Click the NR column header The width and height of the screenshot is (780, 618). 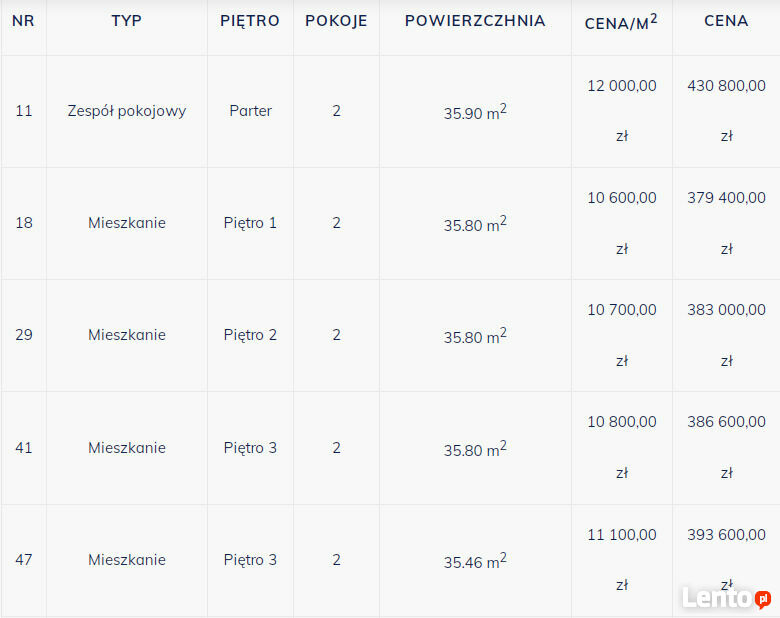[23, 21]
